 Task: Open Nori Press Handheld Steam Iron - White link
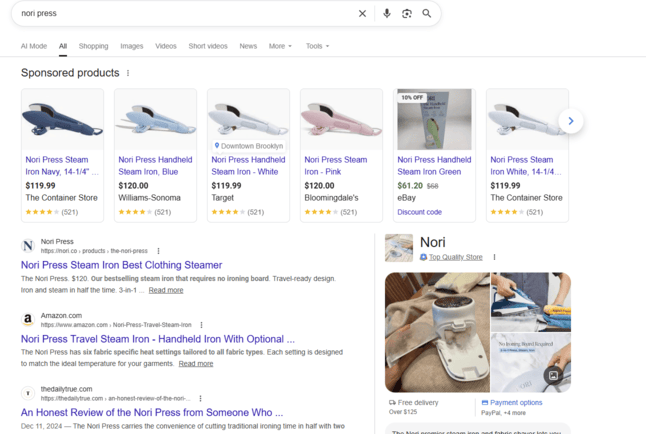point(248,166)
